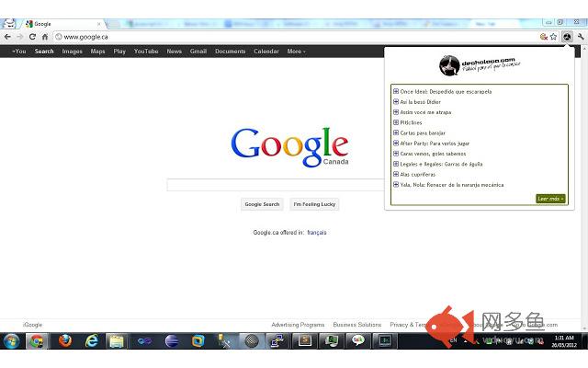Open the Chrome wrench menu
Viewport: 588px width, 368px height.
pyautogui.click(x=581, y=37)
